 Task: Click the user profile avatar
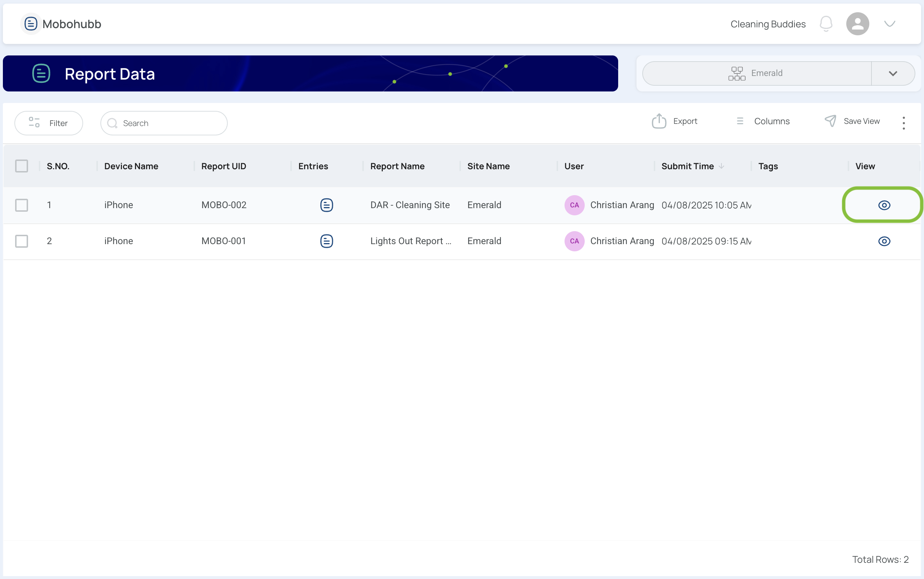tap(857, 24)
